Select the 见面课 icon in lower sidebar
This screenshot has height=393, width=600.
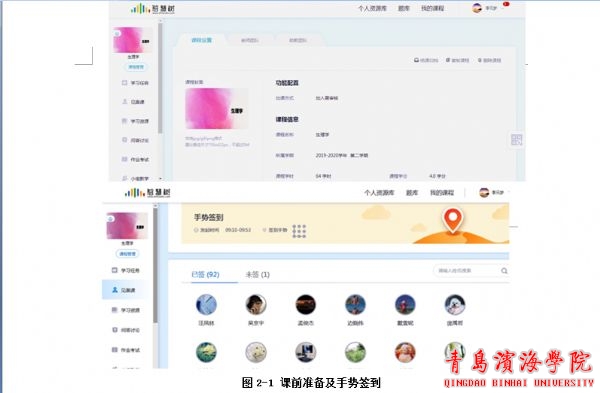click(x=114, y=290)
